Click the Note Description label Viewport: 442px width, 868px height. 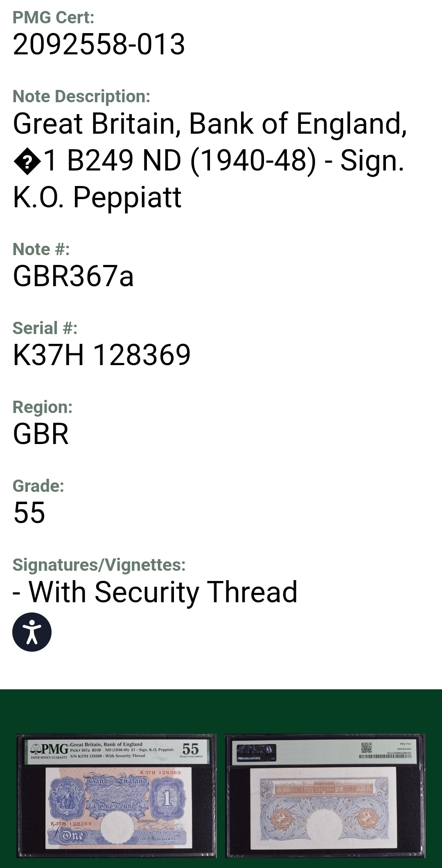click(81, 96)
